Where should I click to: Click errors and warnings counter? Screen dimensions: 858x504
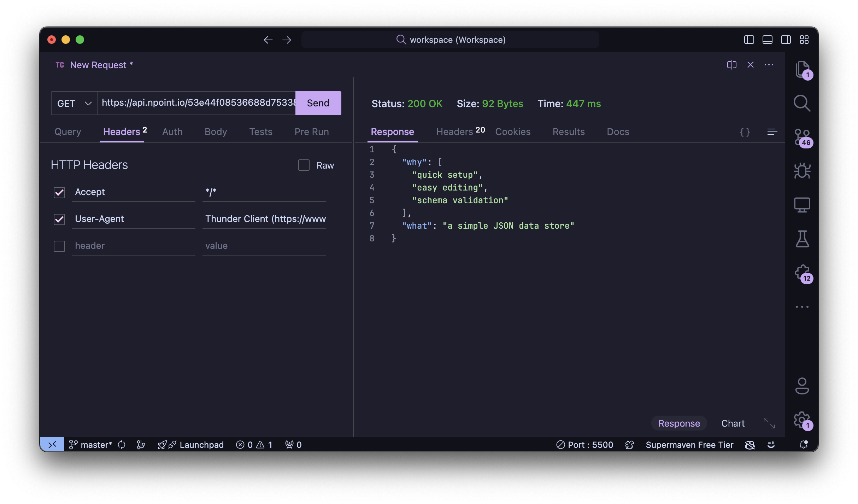254,445
